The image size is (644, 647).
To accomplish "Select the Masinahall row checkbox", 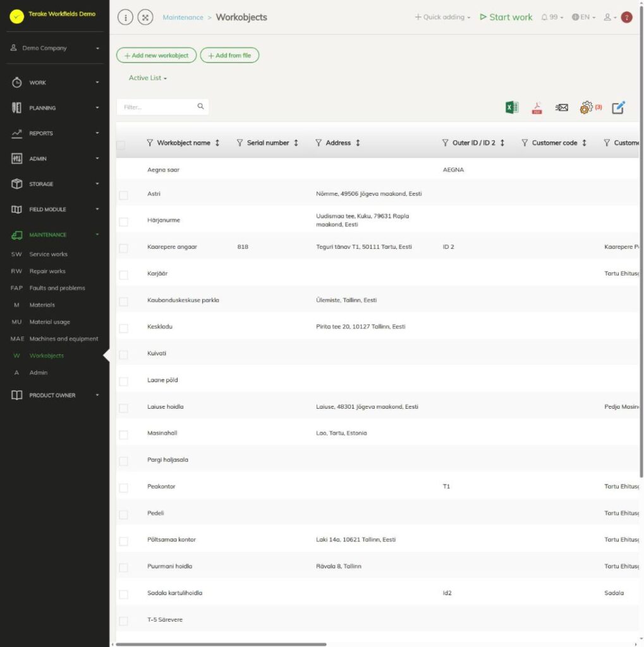I will (x=123, y=435).
